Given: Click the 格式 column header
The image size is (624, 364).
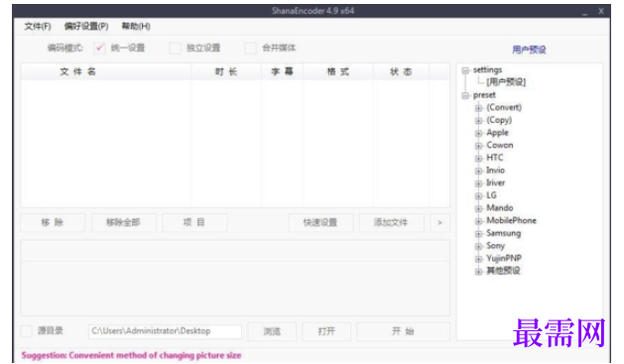Looking at the screenshot, I should pyautogui.click(x=338, y=71).
